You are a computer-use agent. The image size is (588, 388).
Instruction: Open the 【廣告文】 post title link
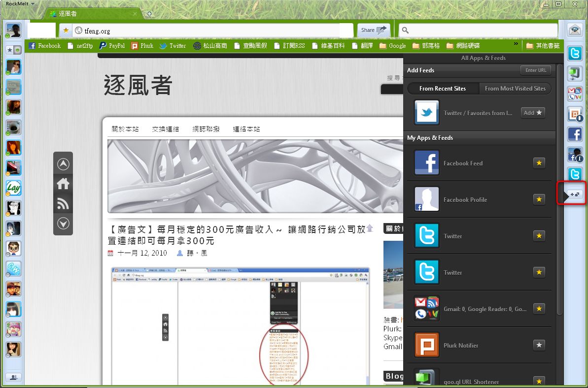pyautogui.click(x=237, y=234)
